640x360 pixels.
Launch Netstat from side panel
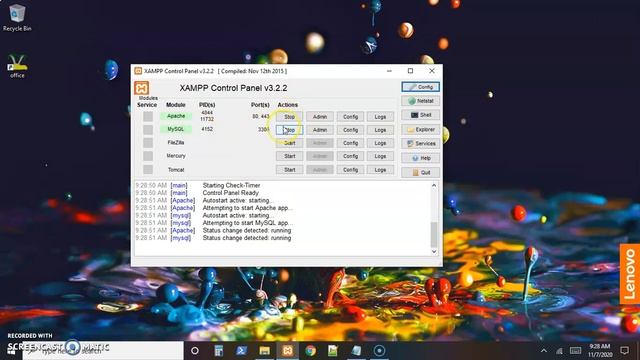click(420, 101)
